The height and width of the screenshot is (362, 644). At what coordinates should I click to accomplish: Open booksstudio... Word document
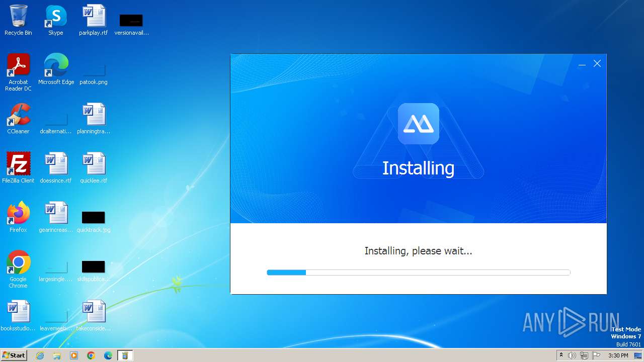tap(18, 316)
